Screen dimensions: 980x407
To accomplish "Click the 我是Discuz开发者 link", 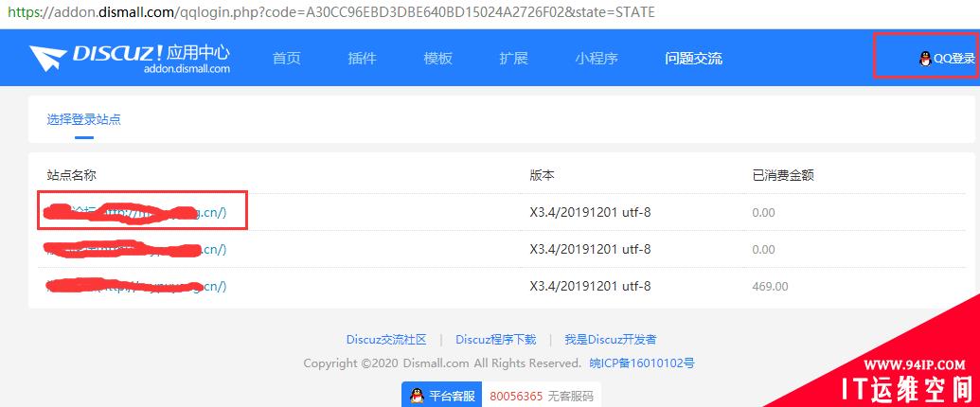I will [x=611, y=340].
